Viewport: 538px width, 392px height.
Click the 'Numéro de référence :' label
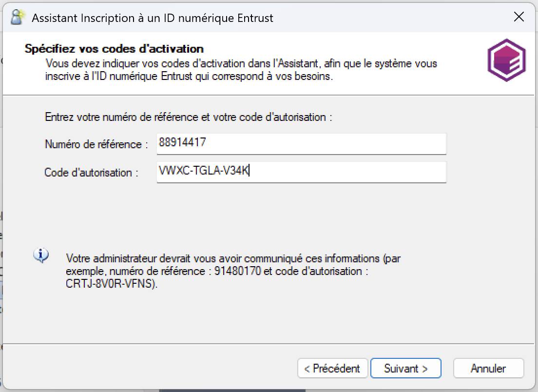click(96, 144)
